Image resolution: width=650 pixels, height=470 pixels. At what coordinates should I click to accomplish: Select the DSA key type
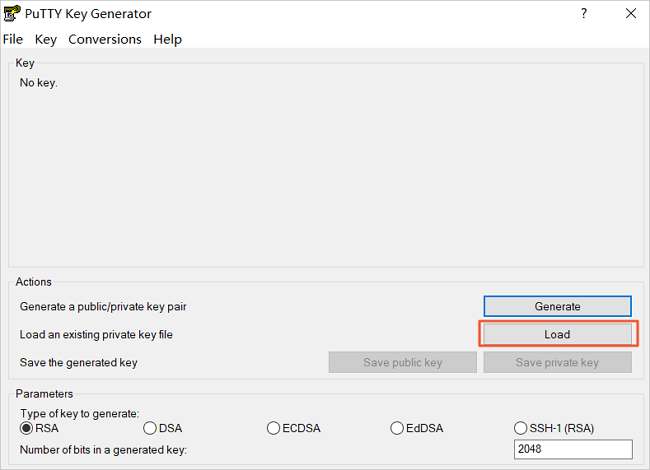(162, 428)
